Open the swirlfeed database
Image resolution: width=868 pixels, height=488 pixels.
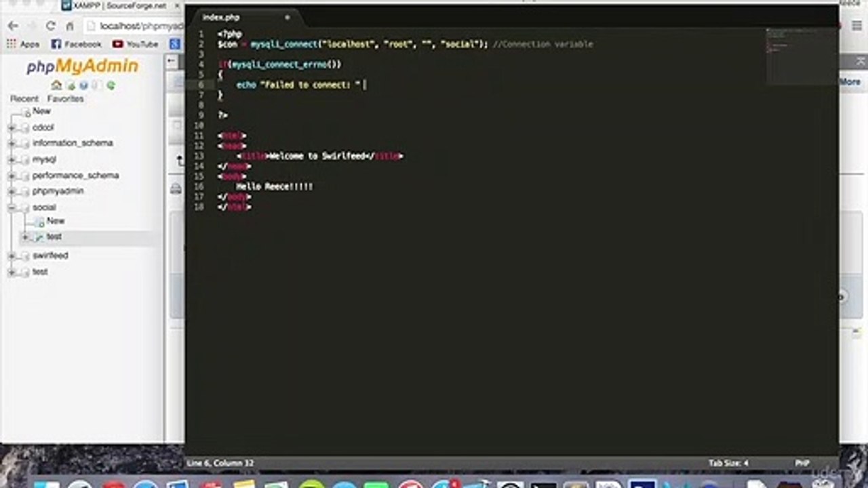tap(50, 256)
